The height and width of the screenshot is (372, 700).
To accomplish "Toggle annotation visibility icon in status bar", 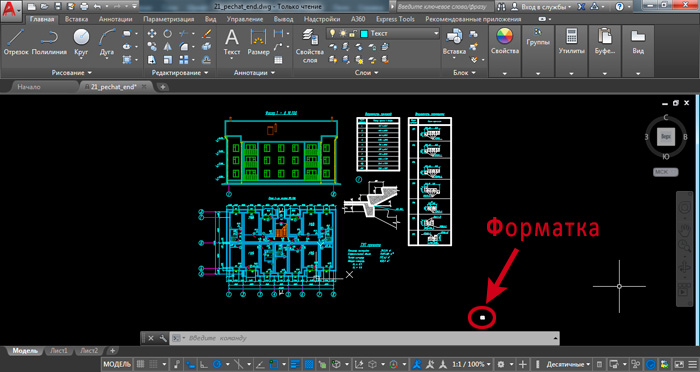I will (417, 364).
